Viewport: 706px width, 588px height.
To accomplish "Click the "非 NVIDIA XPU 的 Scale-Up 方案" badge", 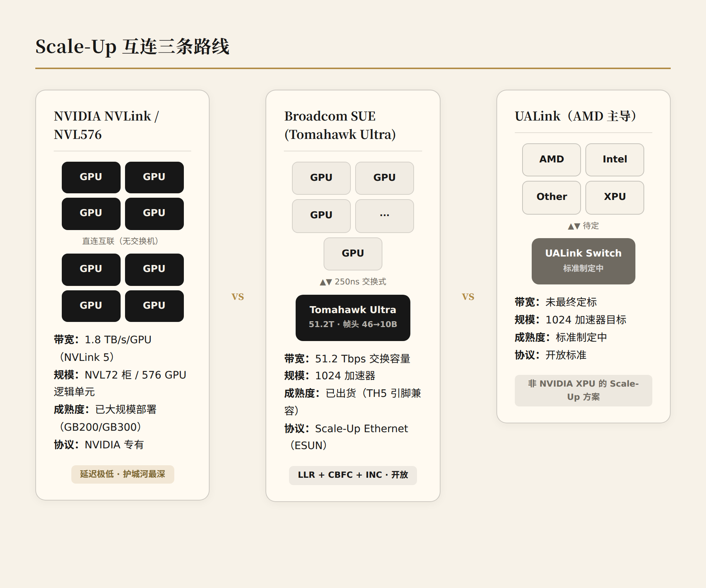I will 584,390.
